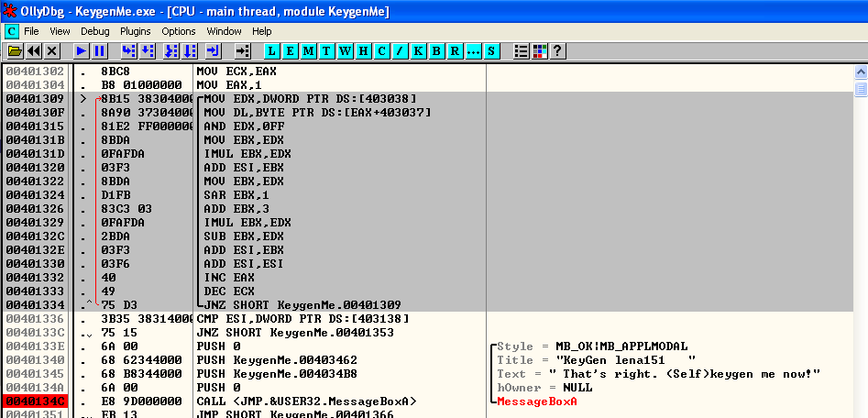Show Patches window with slash button
868x418 pixels.
pos(400,51)
